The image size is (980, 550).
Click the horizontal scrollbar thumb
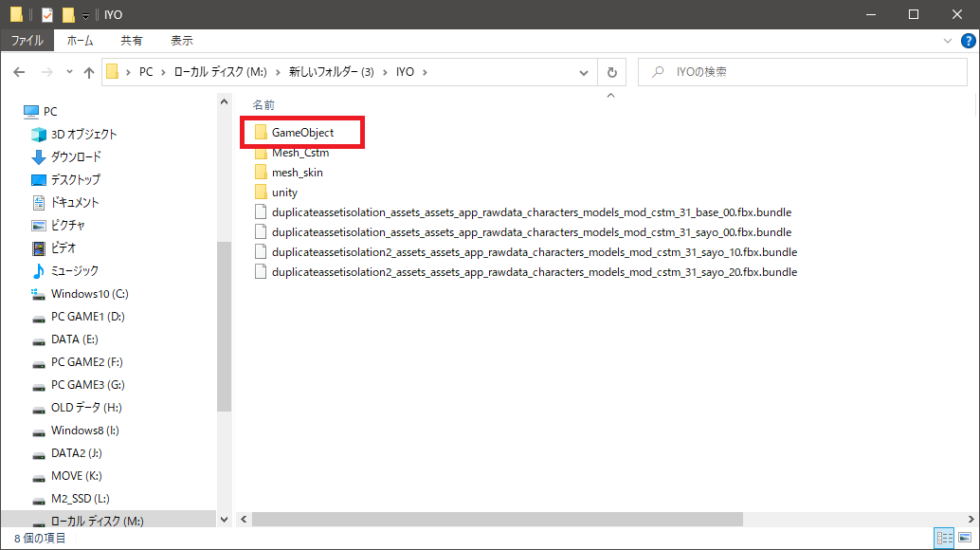click(498, 520)
